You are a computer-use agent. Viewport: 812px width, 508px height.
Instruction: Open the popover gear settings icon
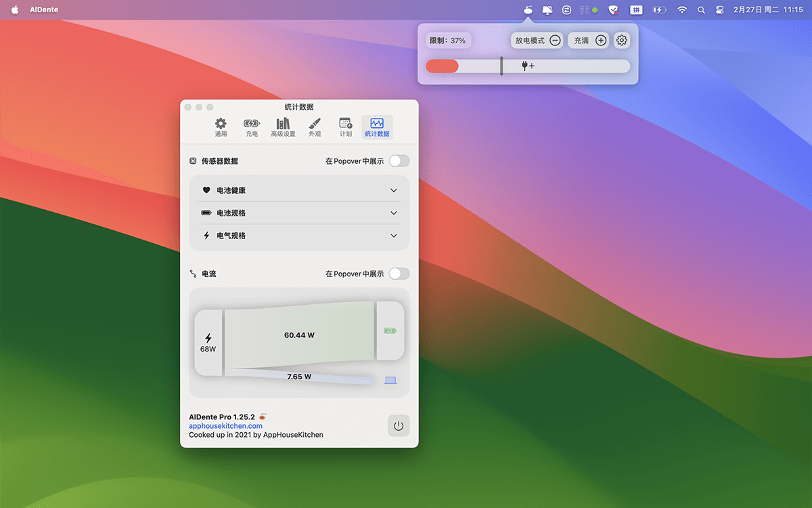click(x=622, y=41)
